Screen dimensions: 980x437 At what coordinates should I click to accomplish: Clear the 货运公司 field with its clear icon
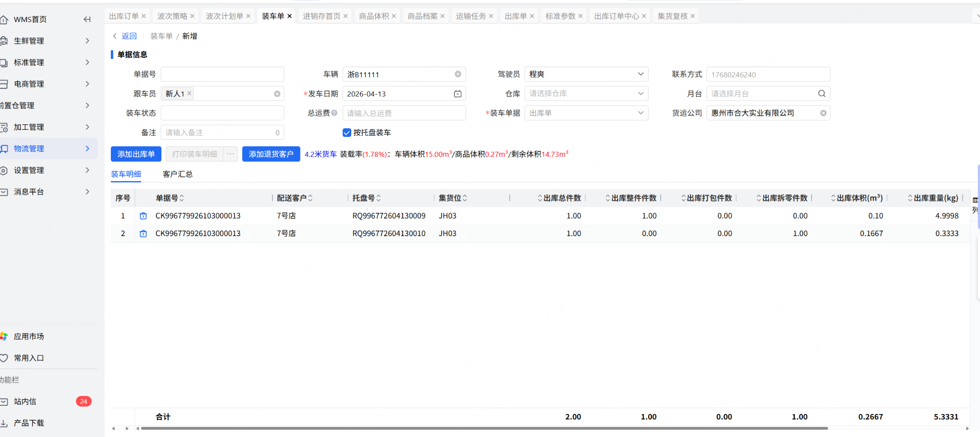click(823, 113)
